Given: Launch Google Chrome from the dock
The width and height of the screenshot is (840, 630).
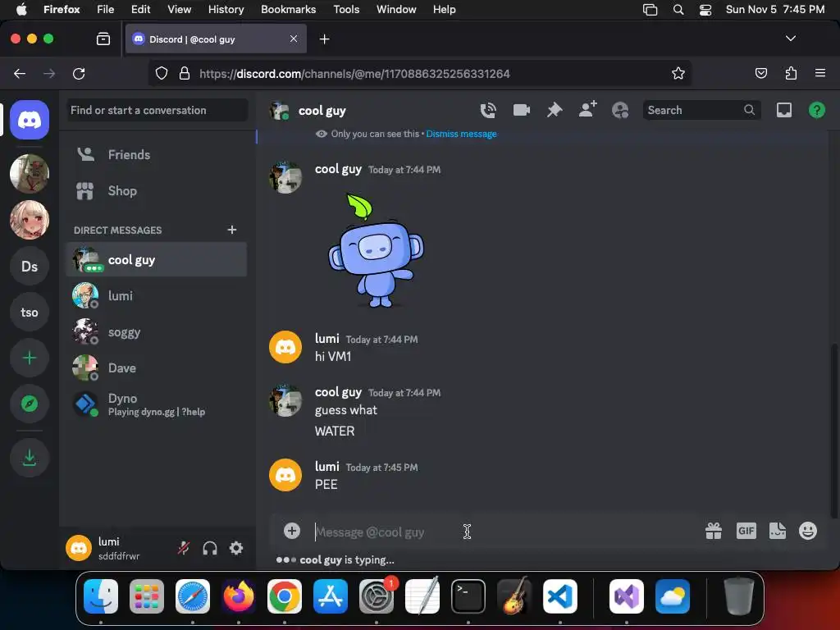Looking at the screenshot, I should point(285,596).
